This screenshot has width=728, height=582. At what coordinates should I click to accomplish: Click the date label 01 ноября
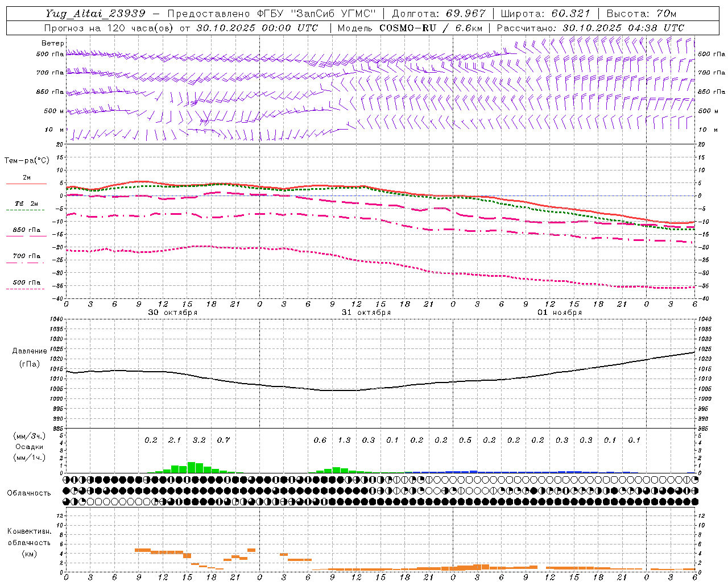[560, 313]
